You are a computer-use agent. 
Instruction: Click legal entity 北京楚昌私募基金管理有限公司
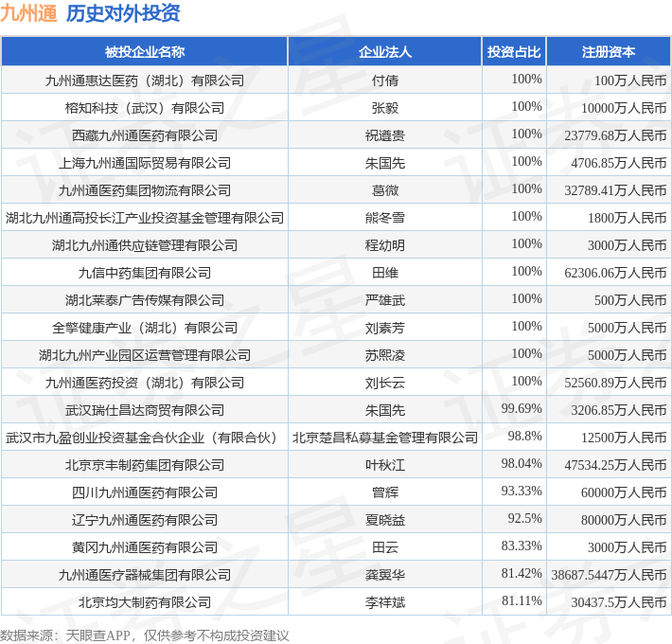coord(385,437)
